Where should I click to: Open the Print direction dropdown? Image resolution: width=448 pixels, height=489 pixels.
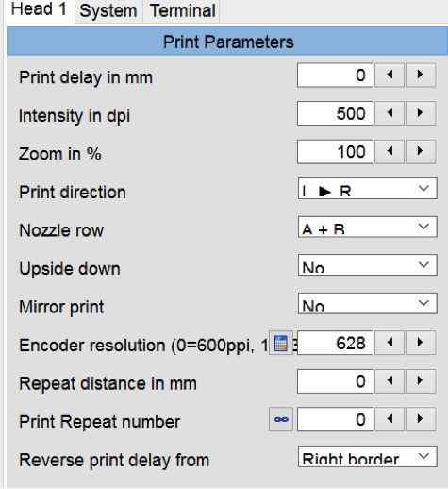tap(367, 189)
